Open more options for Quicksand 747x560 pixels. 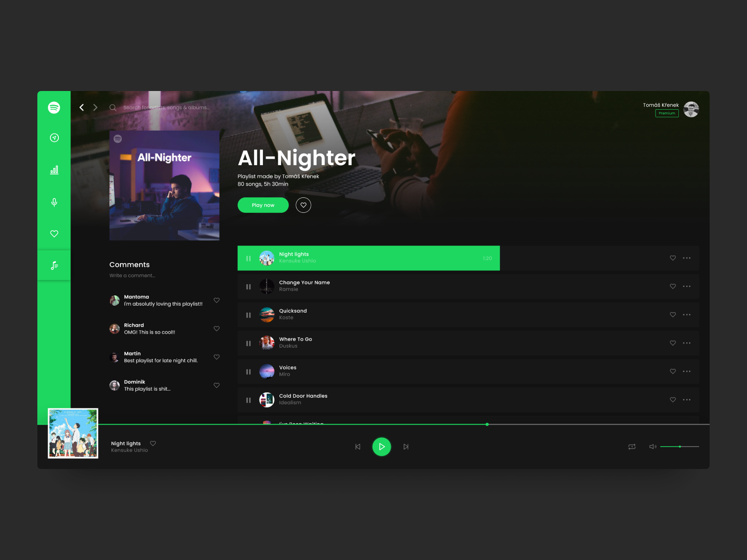(x=687, y=315)
